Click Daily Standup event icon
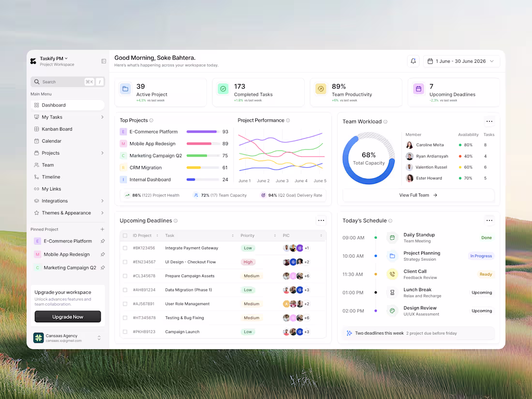 392,237
